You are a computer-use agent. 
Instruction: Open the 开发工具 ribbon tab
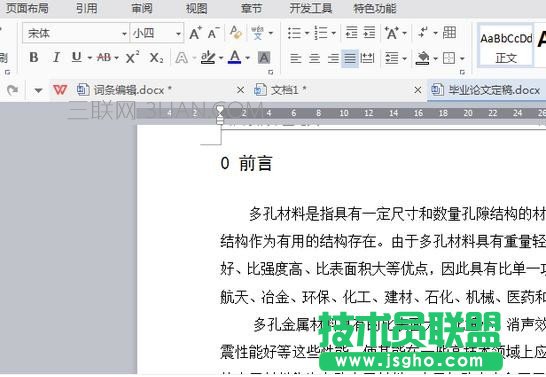tap(311, 8)
